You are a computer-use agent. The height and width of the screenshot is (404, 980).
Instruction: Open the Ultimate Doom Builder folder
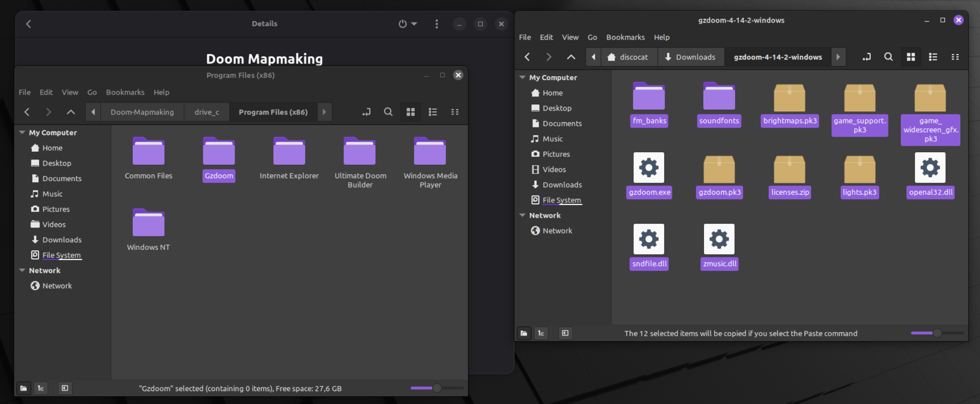[360, 162]
